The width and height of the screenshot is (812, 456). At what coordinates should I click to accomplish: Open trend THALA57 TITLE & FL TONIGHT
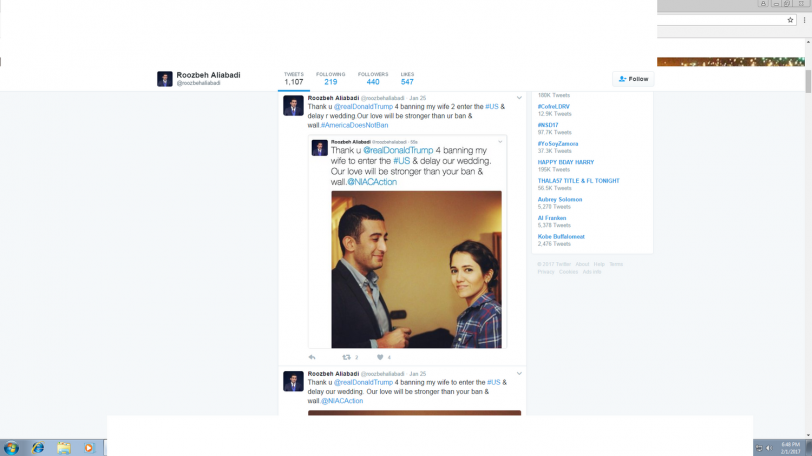578,181
